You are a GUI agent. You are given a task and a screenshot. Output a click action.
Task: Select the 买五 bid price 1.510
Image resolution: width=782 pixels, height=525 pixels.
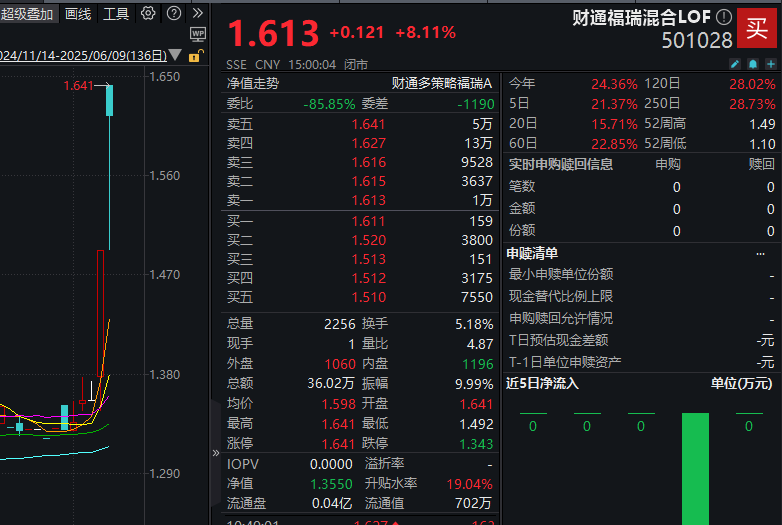point(368,297)
